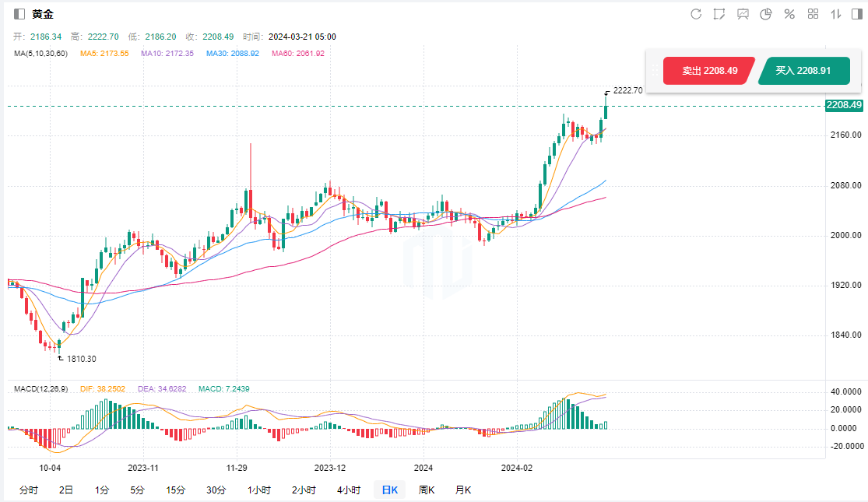This screenshot has width=868, height=502.
Task: Click the up-down arrows sort icon
Action: 836,14
